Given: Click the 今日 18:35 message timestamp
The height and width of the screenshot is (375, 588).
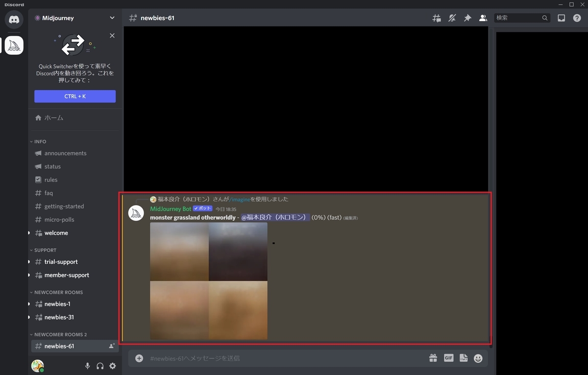Looking at the screenshot, I should (226, 210).
